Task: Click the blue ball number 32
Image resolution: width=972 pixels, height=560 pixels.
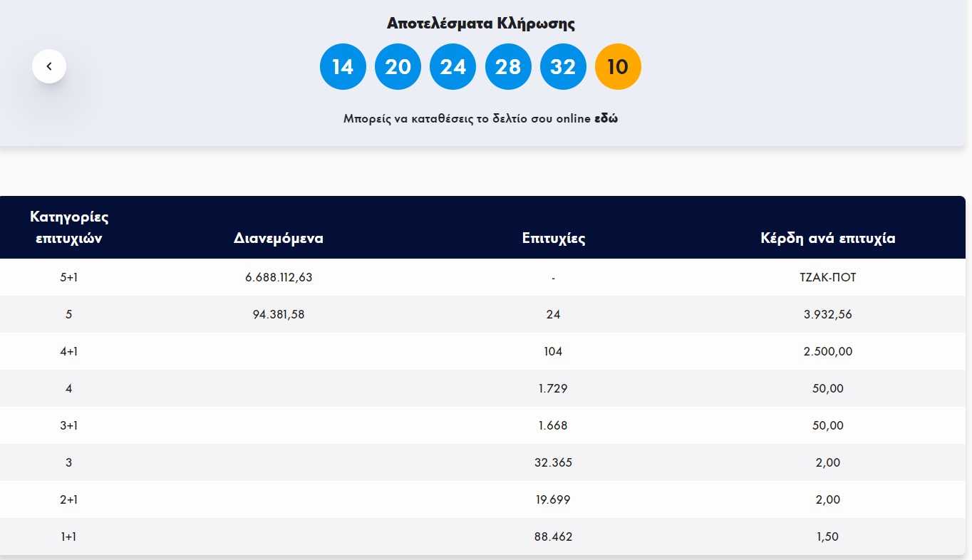Action: coord(563,67)
